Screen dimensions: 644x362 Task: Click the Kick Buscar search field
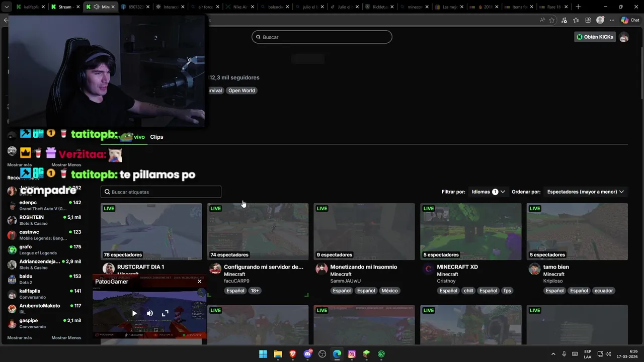(x=322, y=37)
